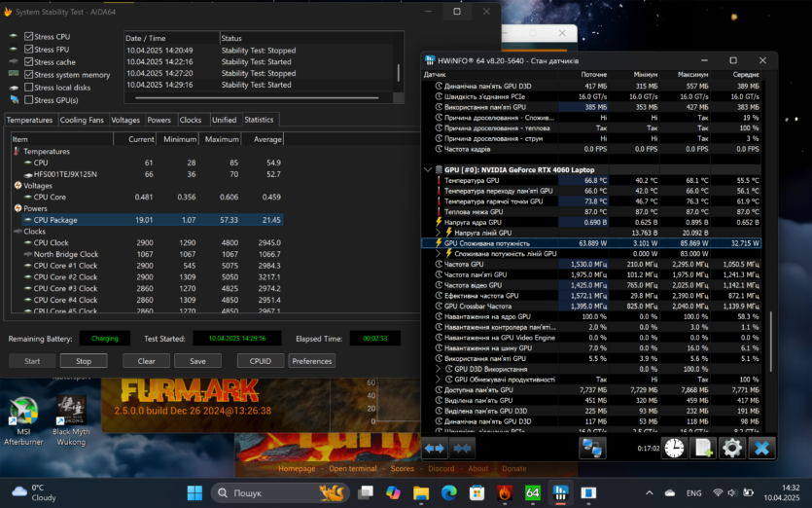
Task: Open HWiNFO sensor settings gear
Action: (x=731, y=448)
